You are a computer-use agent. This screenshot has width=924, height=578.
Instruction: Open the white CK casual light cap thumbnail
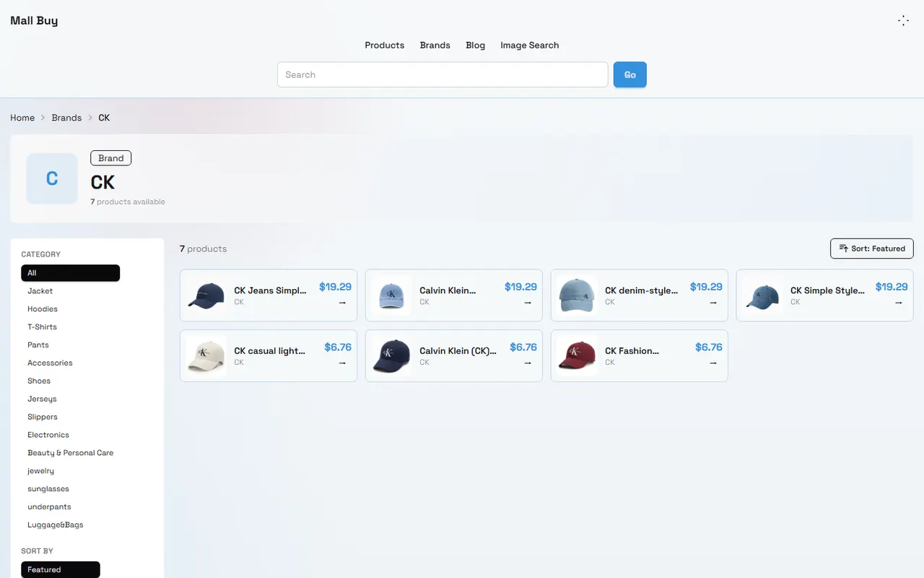206,356
